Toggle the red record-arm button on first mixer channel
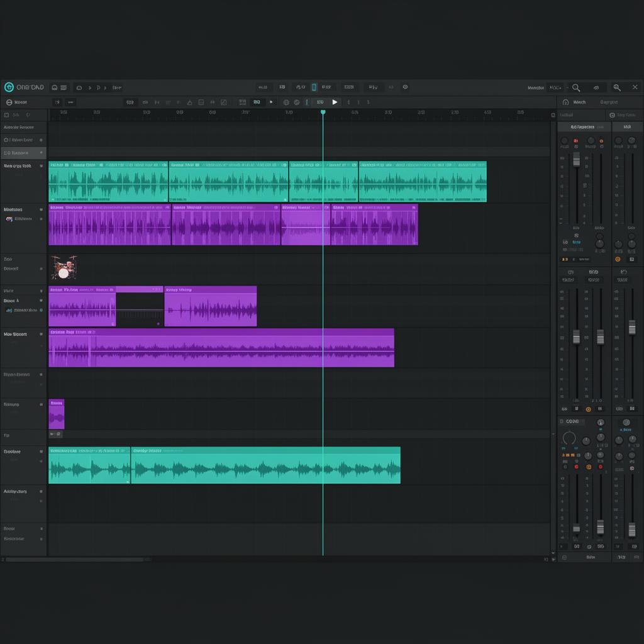 [576, 141]
